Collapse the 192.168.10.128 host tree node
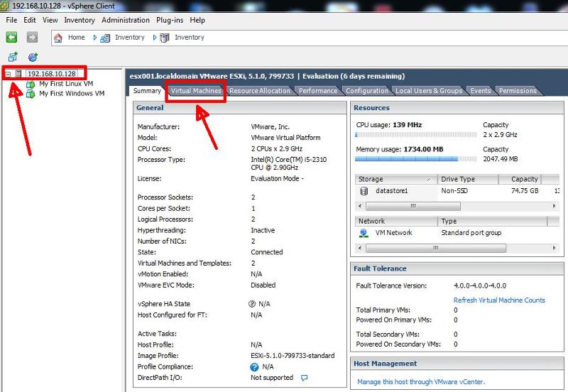568x392 pixels. 8,75
